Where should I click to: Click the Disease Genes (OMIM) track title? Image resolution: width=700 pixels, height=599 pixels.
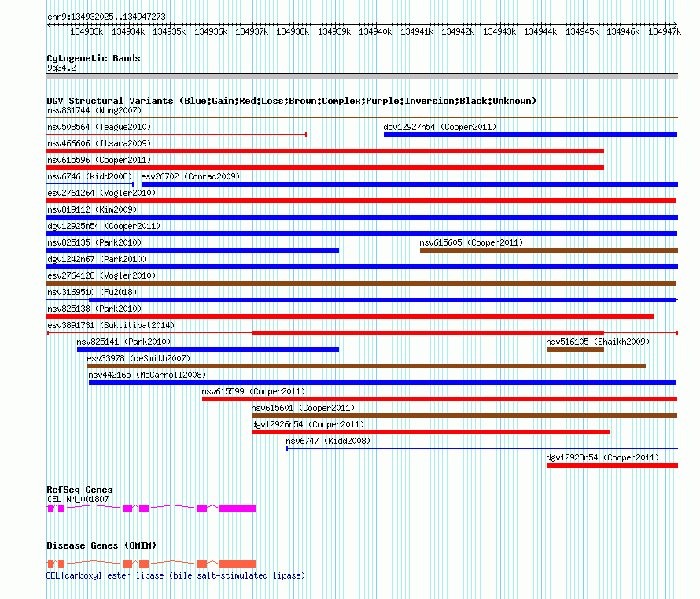click(x=101, y=545)
